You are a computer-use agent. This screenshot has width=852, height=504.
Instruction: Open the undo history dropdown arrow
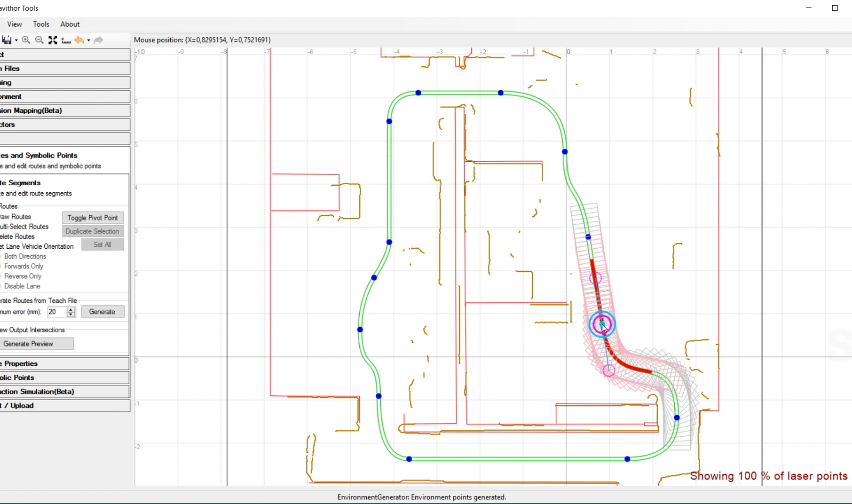[88, 40]
